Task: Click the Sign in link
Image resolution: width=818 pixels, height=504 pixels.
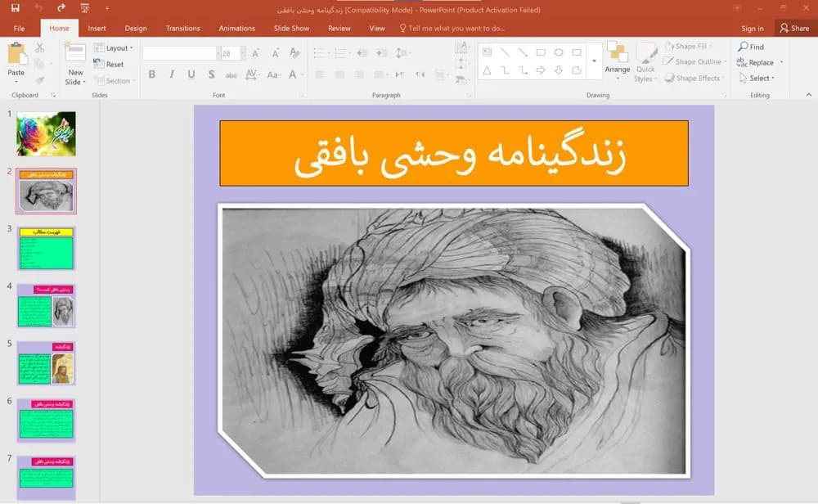Action: [x=753, y=28]
